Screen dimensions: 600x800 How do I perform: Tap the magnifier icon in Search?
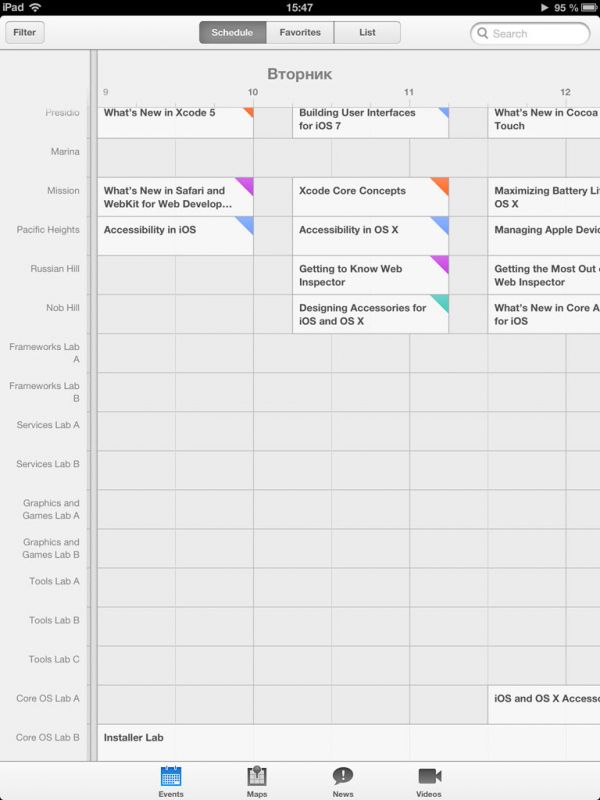click(x=482, y=33)
